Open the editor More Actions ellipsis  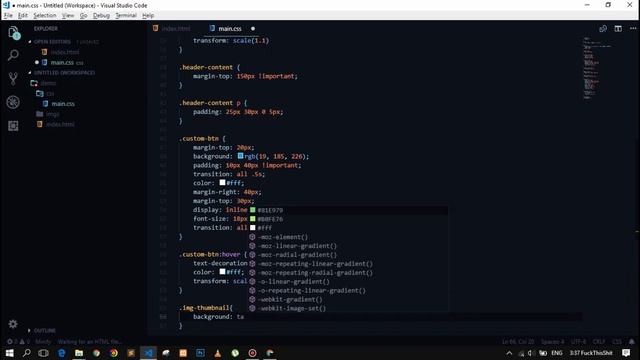(x=633, y=29)
